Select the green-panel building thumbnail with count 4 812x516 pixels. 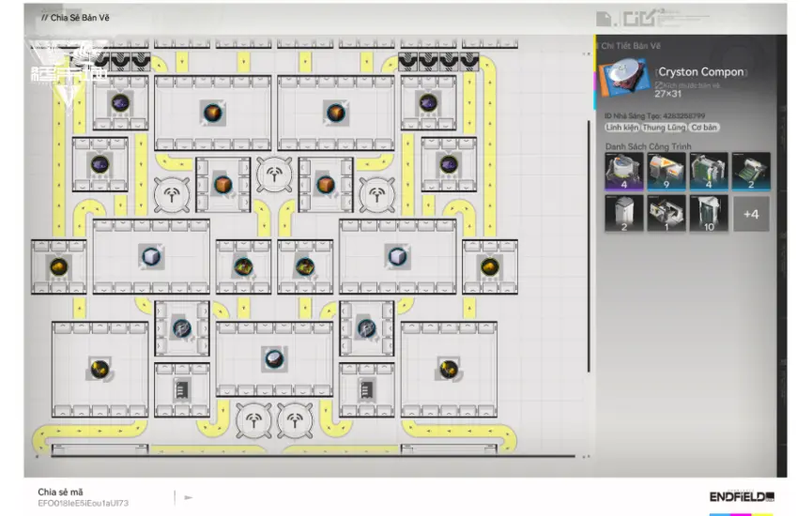(709, 172)
